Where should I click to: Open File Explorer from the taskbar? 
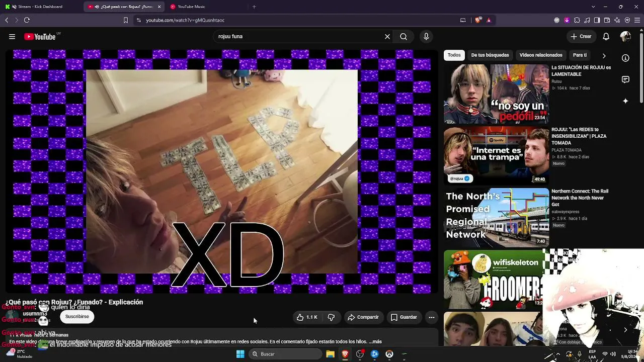(x=330, y=354)
